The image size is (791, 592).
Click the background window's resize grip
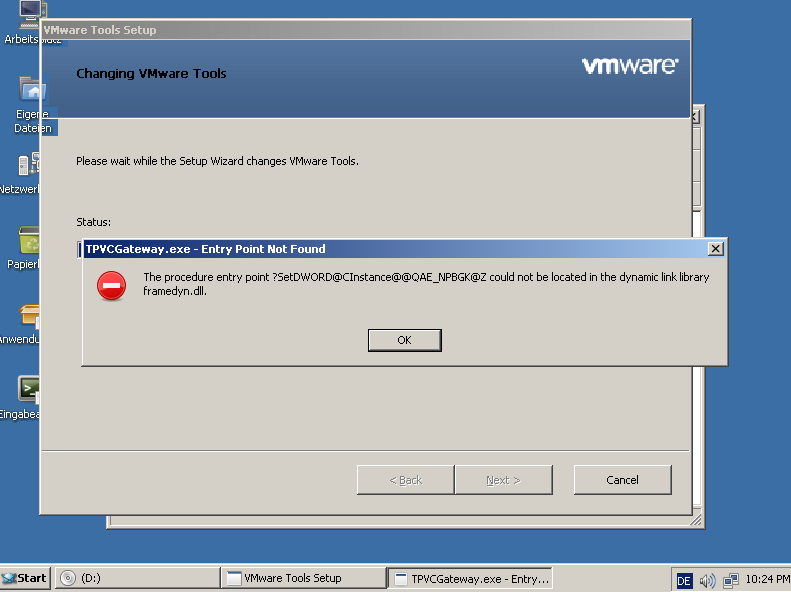[696, 520]
